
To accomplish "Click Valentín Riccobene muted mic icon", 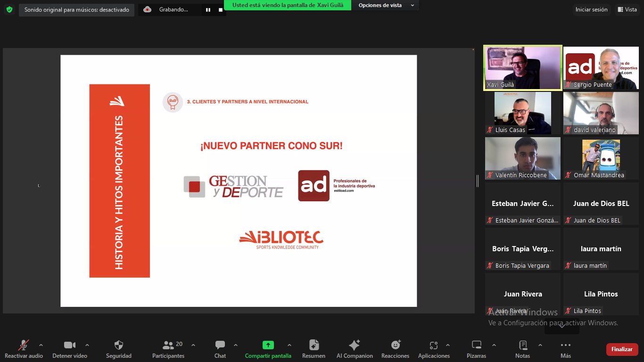I will click(x=490, y=175).
